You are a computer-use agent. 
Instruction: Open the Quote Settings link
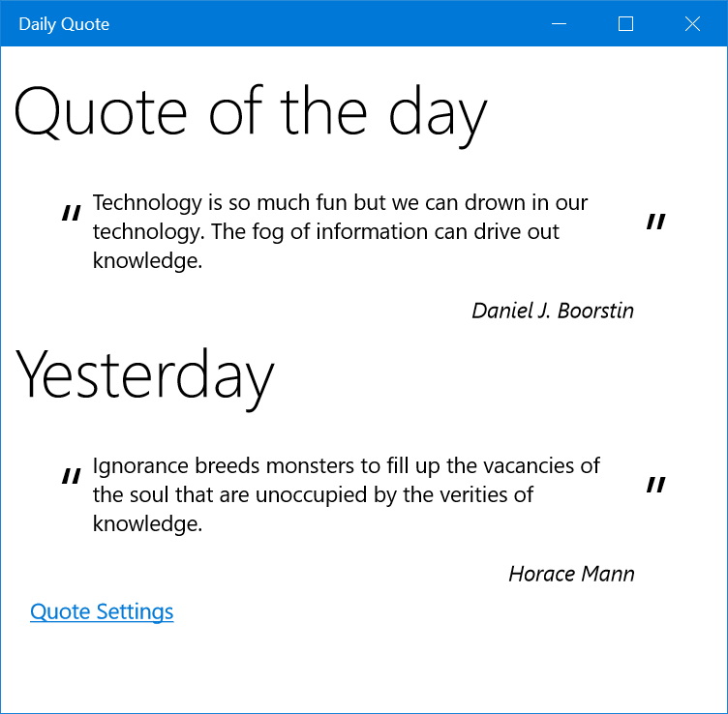click(102, 611)
